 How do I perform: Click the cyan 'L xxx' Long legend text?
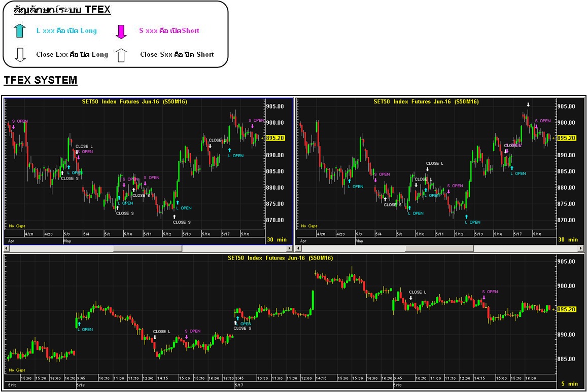(66, 30)
